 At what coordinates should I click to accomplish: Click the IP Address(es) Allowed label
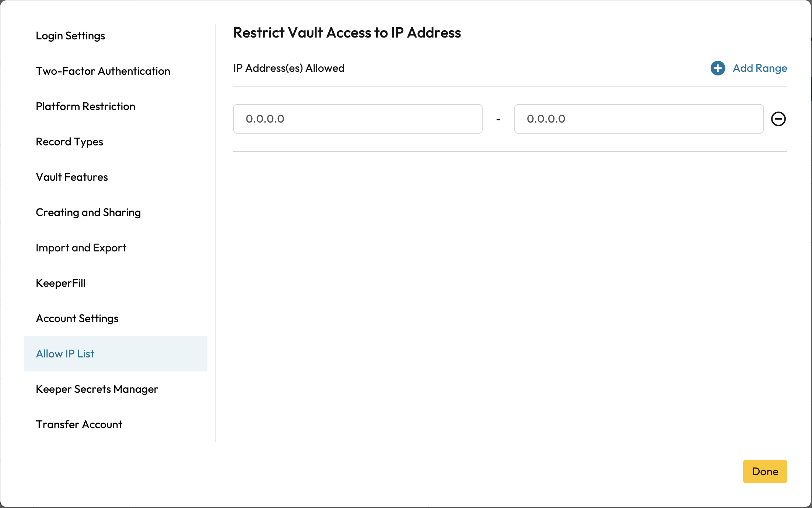288,68
